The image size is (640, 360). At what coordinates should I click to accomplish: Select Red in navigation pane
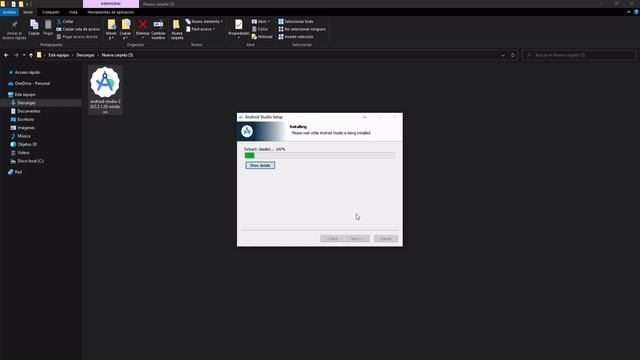click(x=18, y=172)
